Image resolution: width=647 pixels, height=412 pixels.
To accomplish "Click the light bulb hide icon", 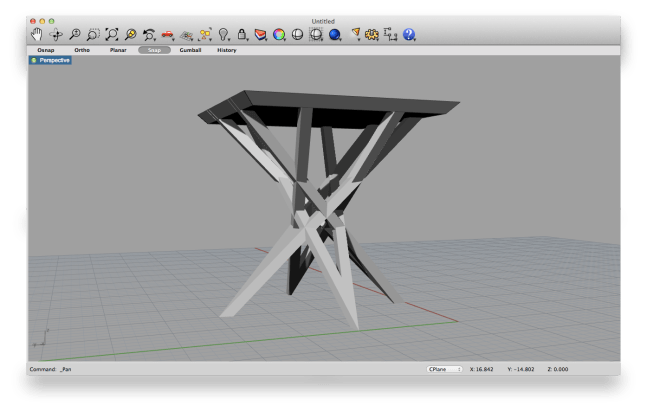I will pyautogui.click(x=224, y=34).
